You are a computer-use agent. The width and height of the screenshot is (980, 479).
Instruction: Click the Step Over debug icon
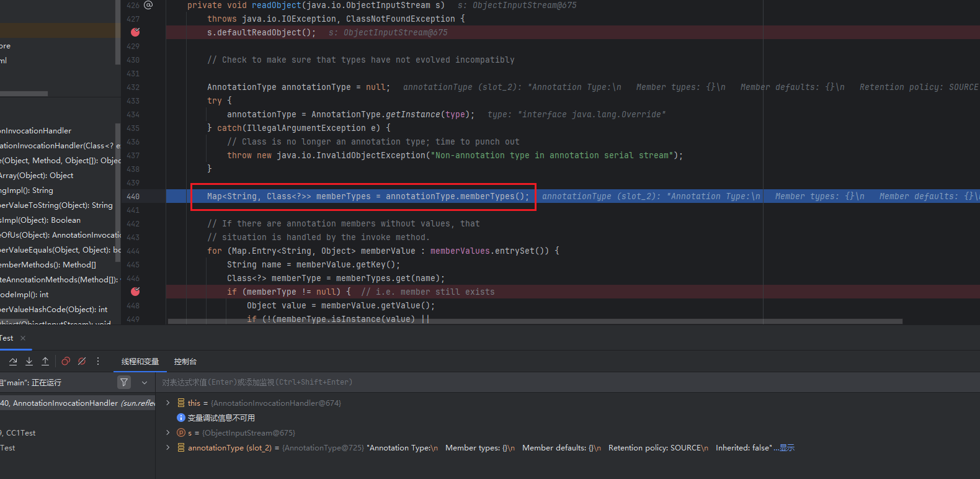click(13, 361)
